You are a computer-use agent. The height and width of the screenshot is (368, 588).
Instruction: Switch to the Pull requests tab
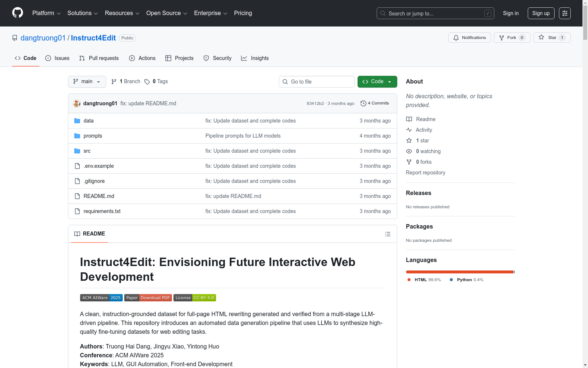click(x=99, y=58)
